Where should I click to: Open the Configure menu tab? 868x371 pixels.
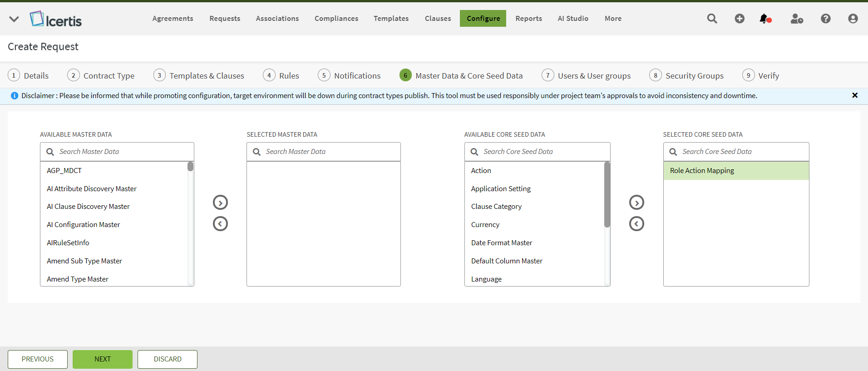(x=483, y=19)
